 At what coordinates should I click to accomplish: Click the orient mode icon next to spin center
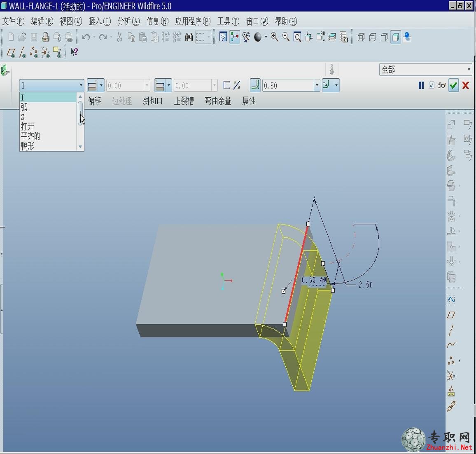tap(246, 37)
